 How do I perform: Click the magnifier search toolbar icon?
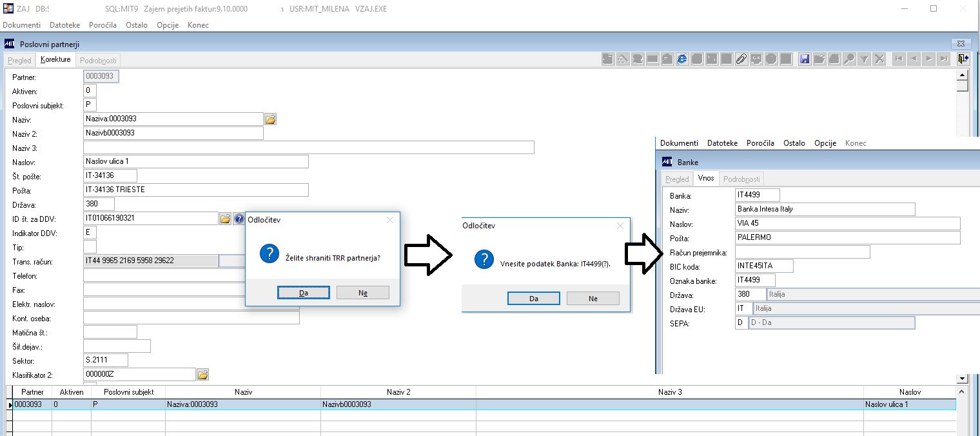(x=849, y=59)
